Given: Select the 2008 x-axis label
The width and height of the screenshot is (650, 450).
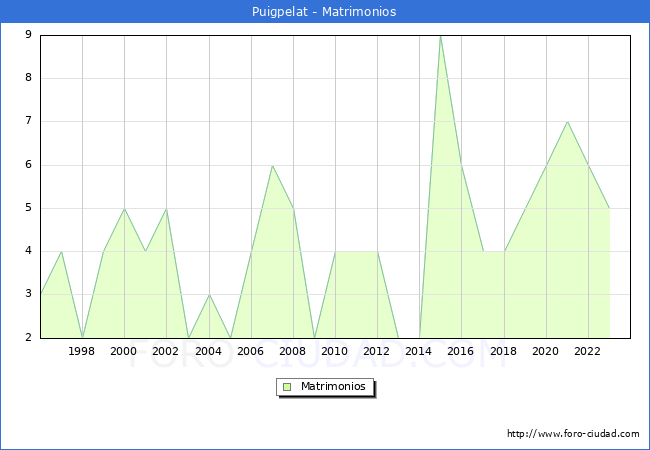Looking at the screenshot, I should 293,351.
